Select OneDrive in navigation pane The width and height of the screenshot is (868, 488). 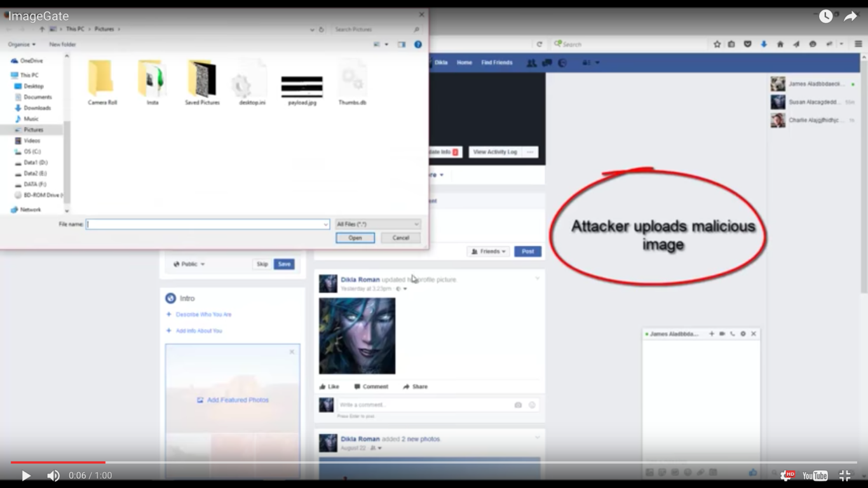[31, 61]
